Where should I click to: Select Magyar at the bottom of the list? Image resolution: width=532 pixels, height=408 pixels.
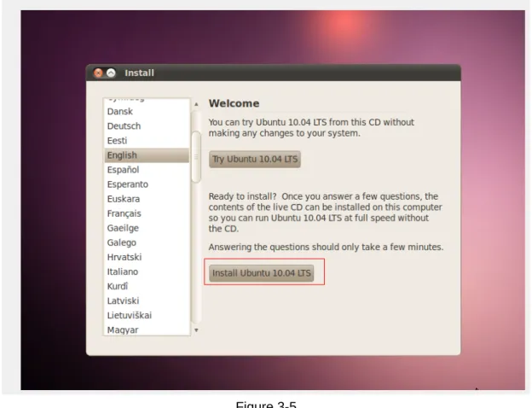click(x=147, y=329)
